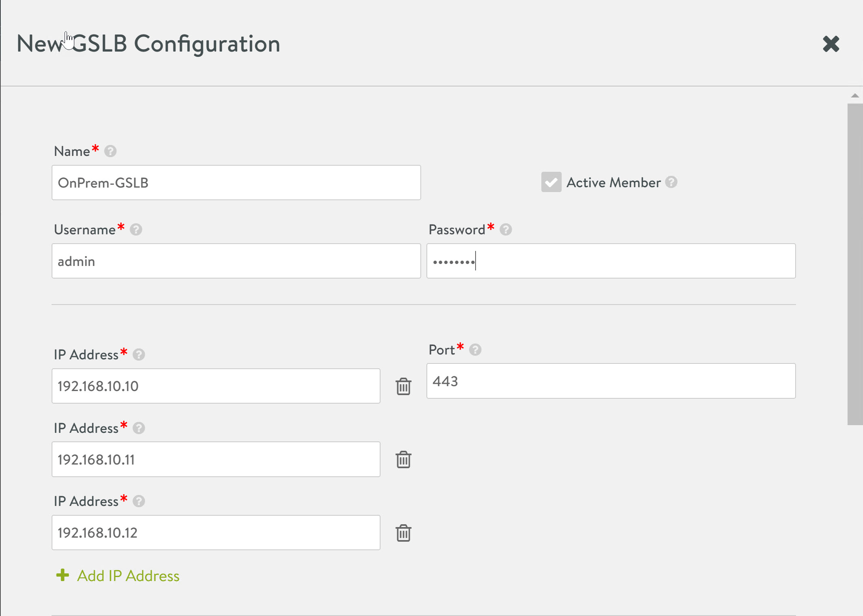
Task: Show help for the Username field
Action: click(136, 230)
